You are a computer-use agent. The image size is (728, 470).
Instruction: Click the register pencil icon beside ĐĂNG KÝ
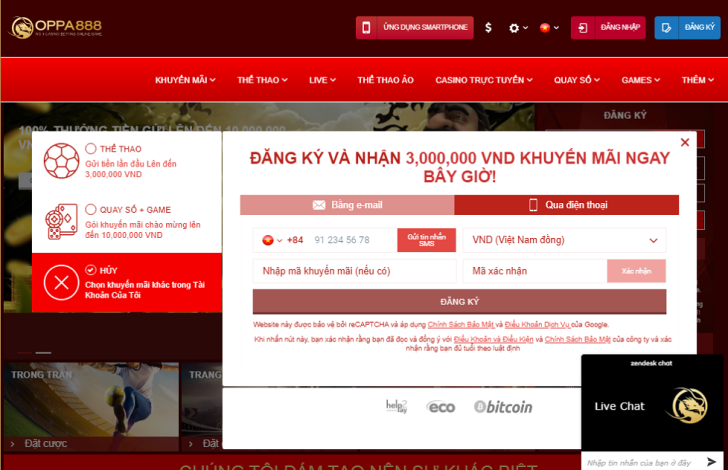(666, 28)
